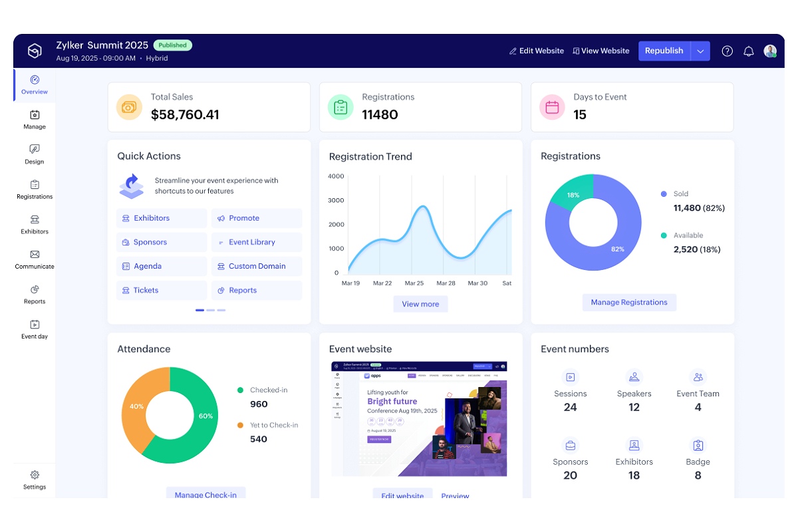This screenshot has height=532, width=798.
Task: Go to the second Quick Actions page indicator
Action: click(210, 311)
